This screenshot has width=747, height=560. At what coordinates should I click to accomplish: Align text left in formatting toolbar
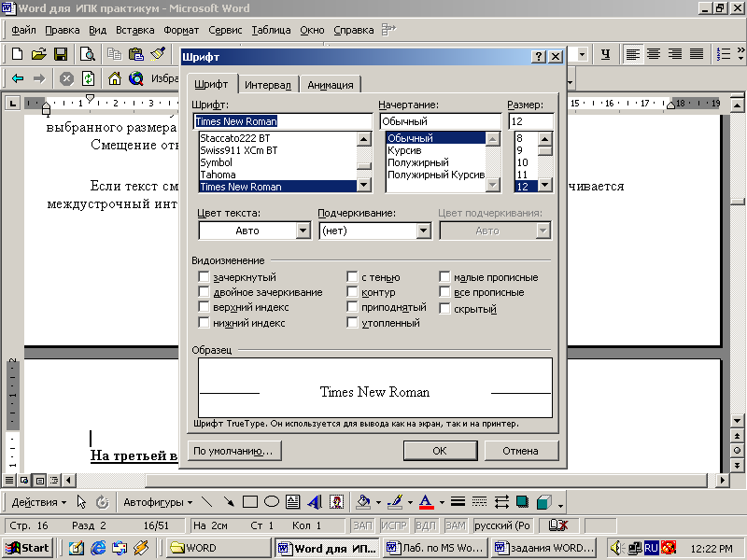633,54
